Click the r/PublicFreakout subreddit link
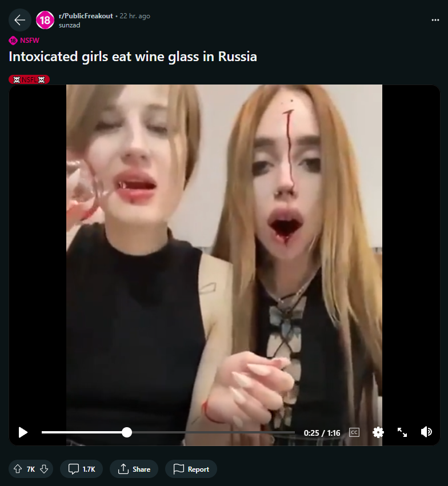 (x=86, y=16)
